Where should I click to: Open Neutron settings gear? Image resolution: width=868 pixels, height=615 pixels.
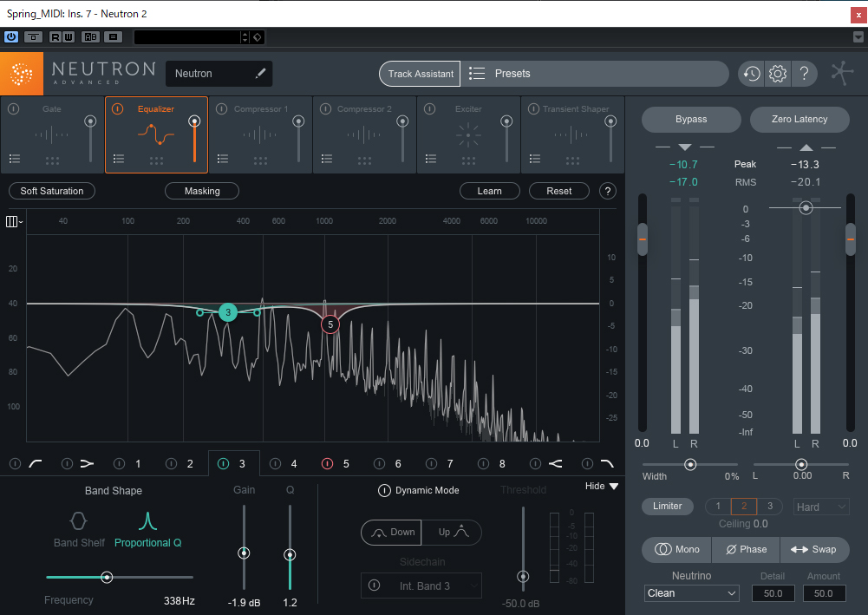[x=777, y=74]
